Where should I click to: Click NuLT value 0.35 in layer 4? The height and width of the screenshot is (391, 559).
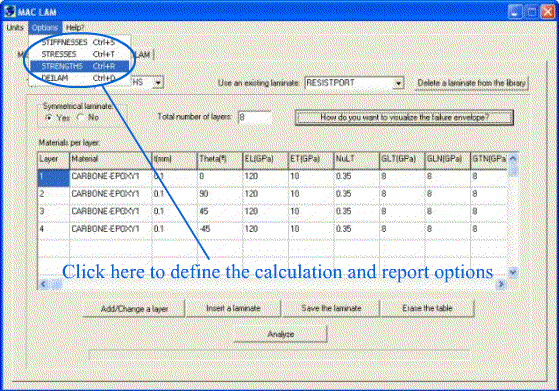click(x=357, y=230)
